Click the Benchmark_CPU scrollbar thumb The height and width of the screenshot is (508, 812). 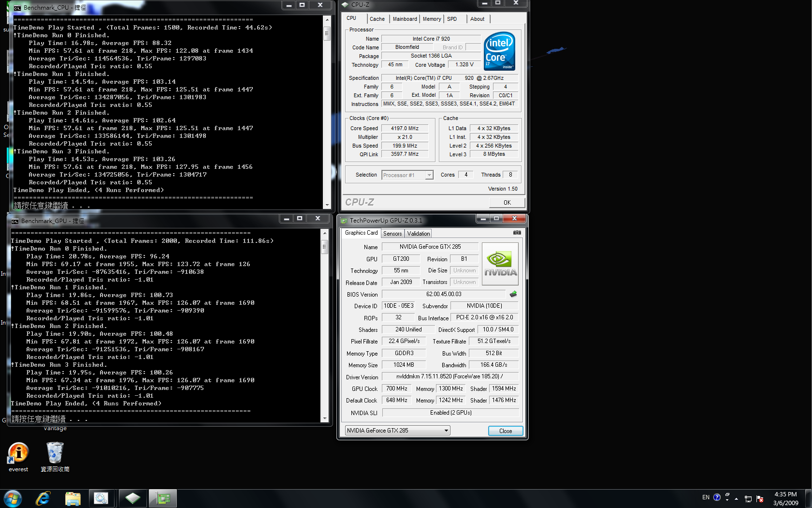[327, 33]
